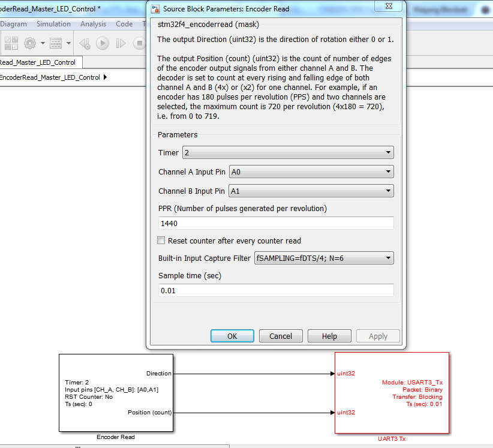Click EncoderRead_Master_LED_Control breadcrumb path
Image resolution: width=493 pixels, height=448 pixels.
click(50, 77)
